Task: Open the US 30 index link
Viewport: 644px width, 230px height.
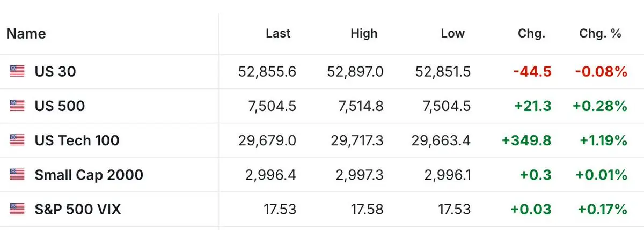Action: coord(55,71)
